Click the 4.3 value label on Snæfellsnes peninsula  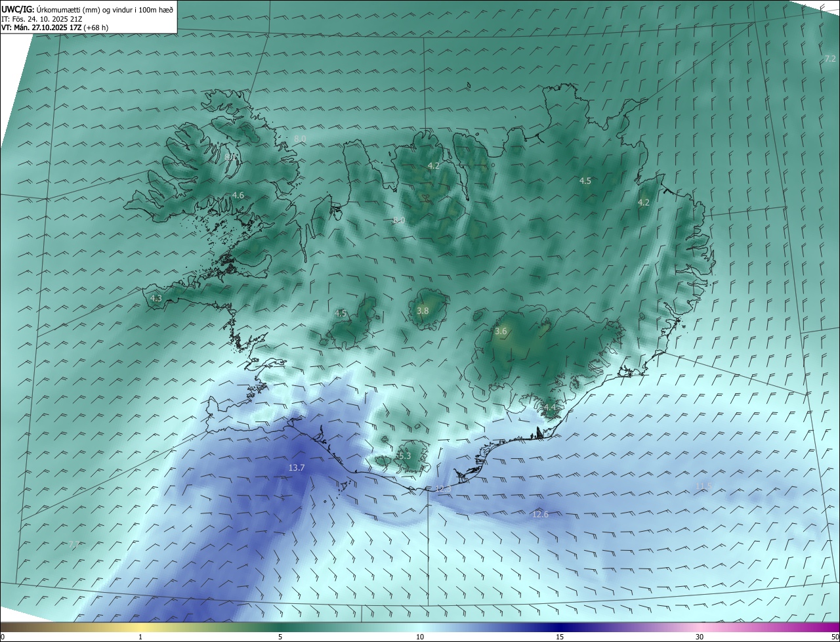[156, 298]
